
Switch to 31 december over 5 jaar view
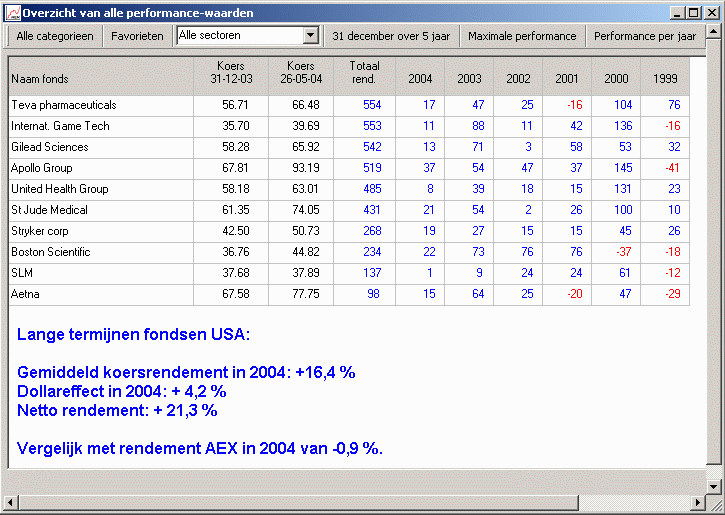click(x=391, y=36)
